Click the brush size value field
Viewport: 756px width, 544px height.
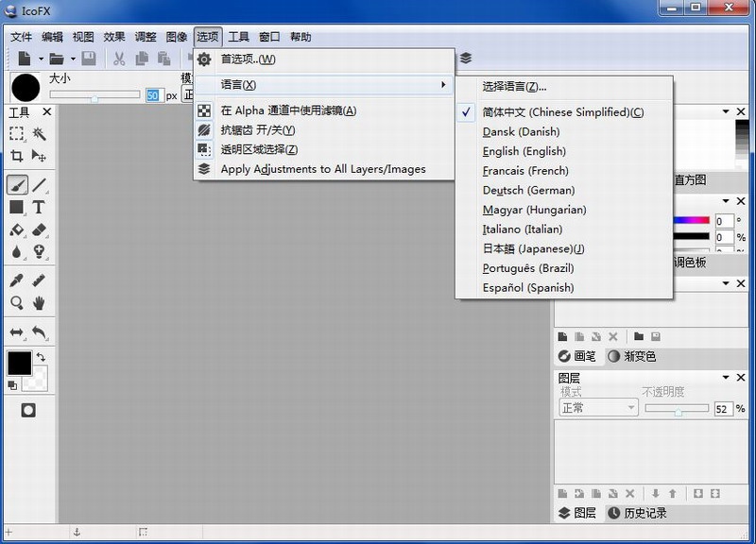pyautogui.click(x=153, y=95)
